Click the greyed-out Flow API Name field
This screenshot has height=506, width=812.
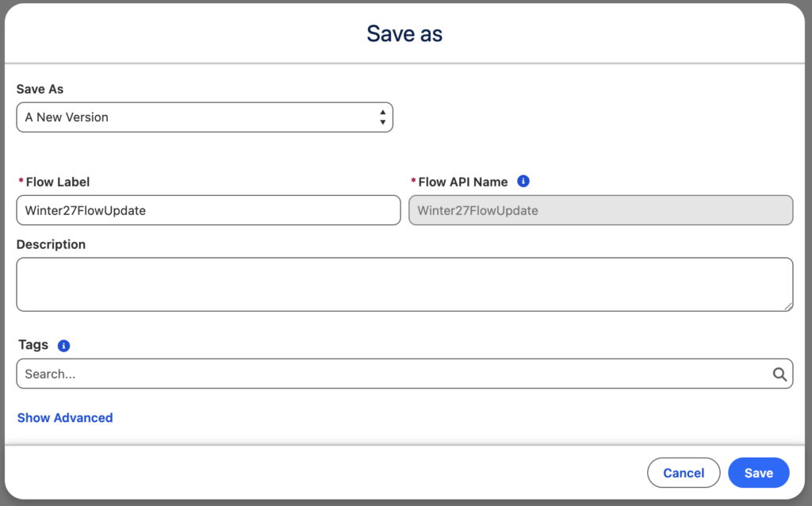pyautogui.click(x=601, y=210)
